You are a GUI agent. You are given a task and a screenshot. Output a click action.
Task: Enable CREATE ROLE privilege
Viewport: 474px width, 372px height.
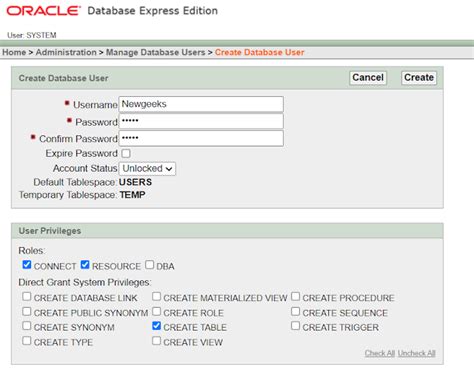pos(156,311)
